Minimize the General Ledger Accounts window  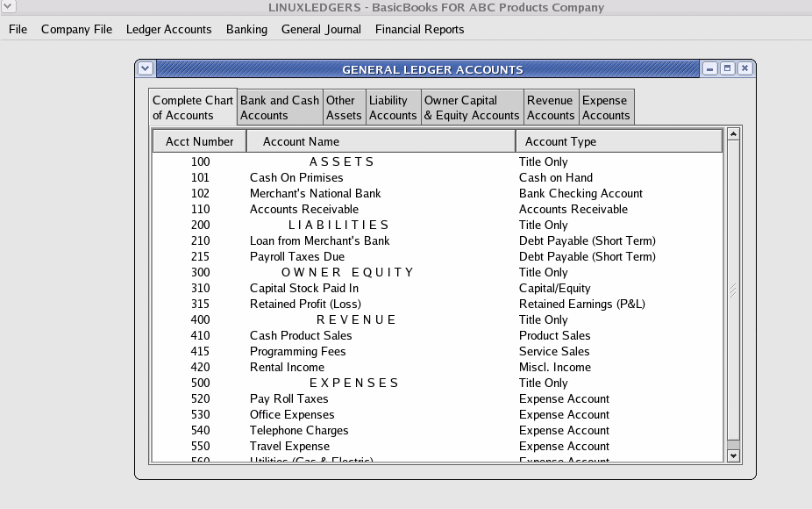[x=709, y=68]
